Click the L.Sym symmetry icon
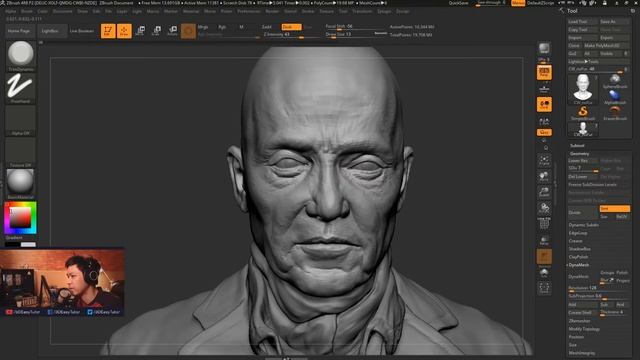The image size is (640, 360). click(544, 121)
